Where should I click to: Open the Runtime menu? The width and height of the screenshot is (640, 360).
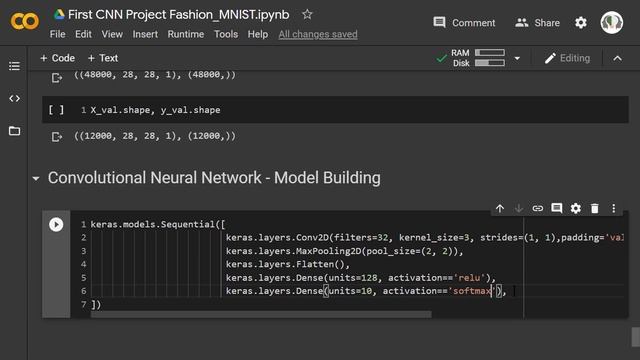(x=186, y=34)
